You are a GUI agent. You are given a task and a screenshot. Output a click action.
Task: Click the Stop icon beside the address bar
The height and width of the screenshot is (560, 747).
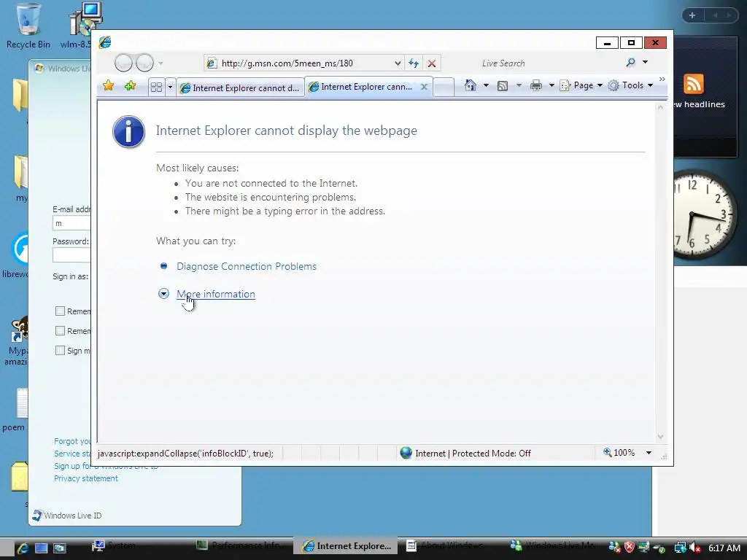432,63
